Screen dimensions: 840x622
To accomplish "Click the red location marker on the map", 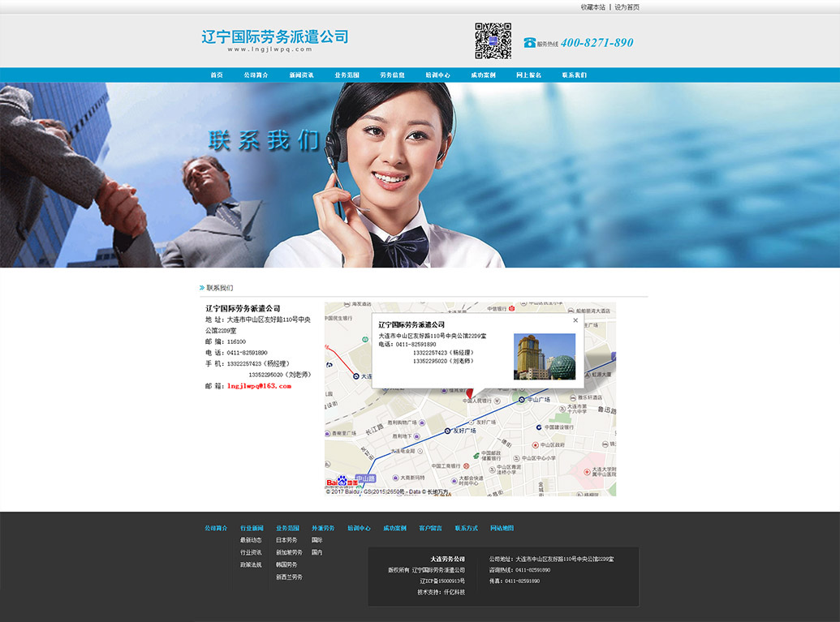I will [470, 393].
